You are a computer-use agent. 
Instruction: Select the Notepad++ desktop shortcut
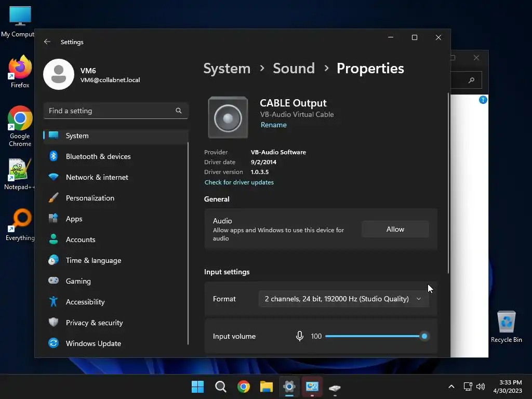tap(19, 174)
